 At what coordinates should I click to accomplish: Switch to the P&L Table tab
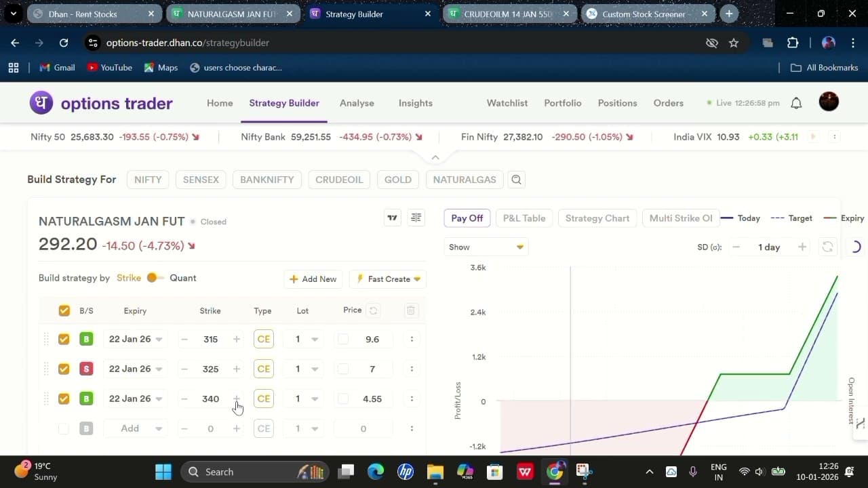[x=524, y=218]
